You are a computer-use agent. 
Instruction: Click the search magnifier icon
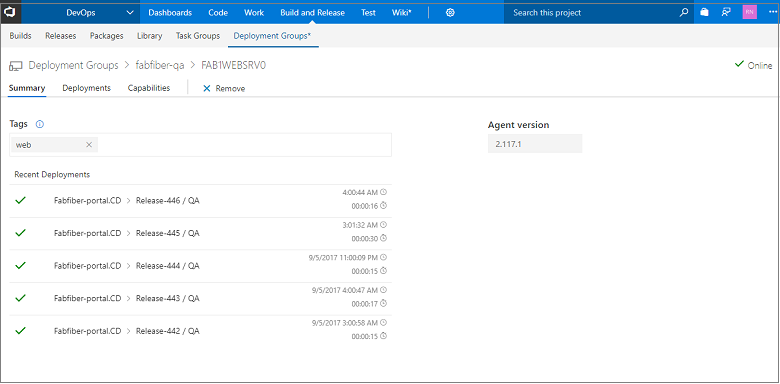[x=685, y=12]
